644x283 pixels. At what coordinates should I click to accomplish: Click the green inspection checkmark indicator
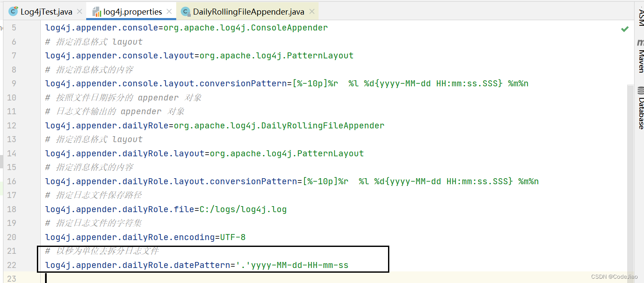click(x=625, y=29)
